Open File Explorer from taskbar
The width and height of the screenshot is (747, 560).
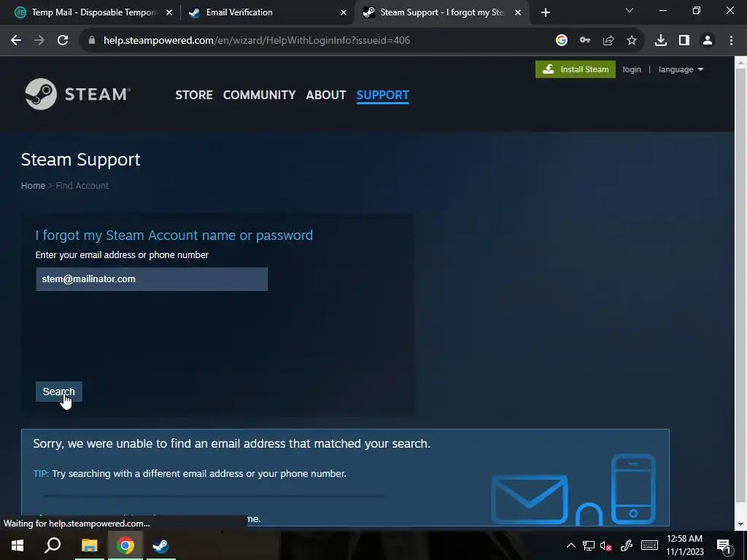click(x=89, y=545)
